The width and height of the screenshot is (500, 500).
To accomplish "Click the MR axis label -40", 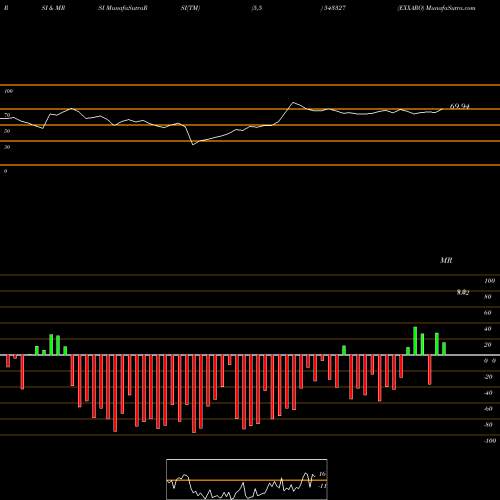I will [488, 393].
